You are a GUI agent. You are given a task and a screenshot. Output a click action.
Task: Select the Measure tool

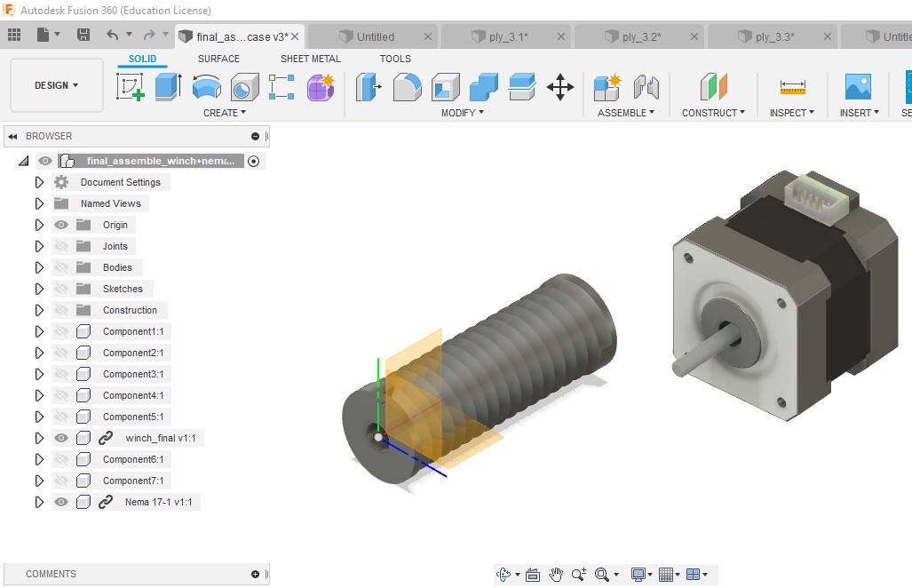(792, 87)
